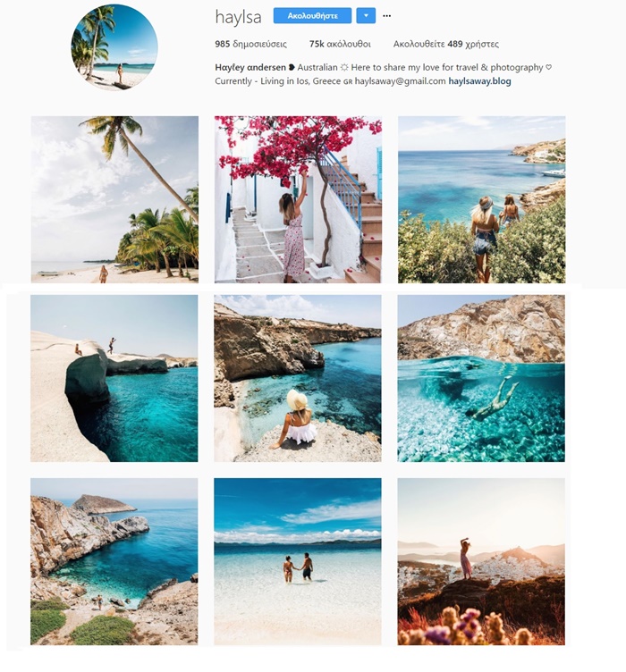Click the haylsaway@gmail.com email text

pos(400,81)
